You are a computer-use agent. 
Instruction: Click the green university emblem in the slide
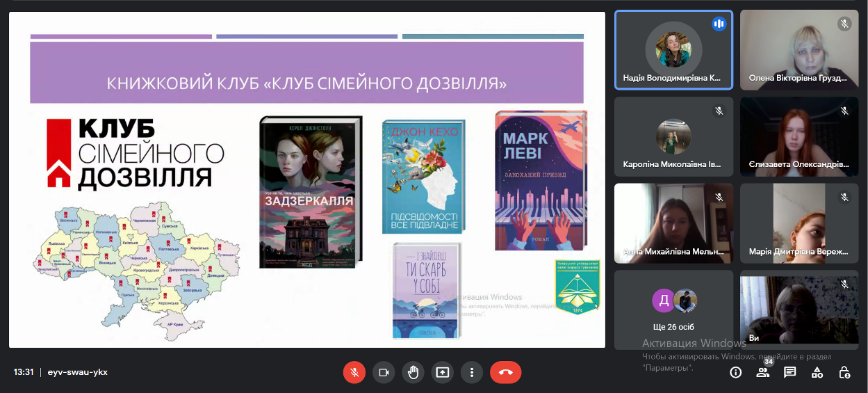577,286
